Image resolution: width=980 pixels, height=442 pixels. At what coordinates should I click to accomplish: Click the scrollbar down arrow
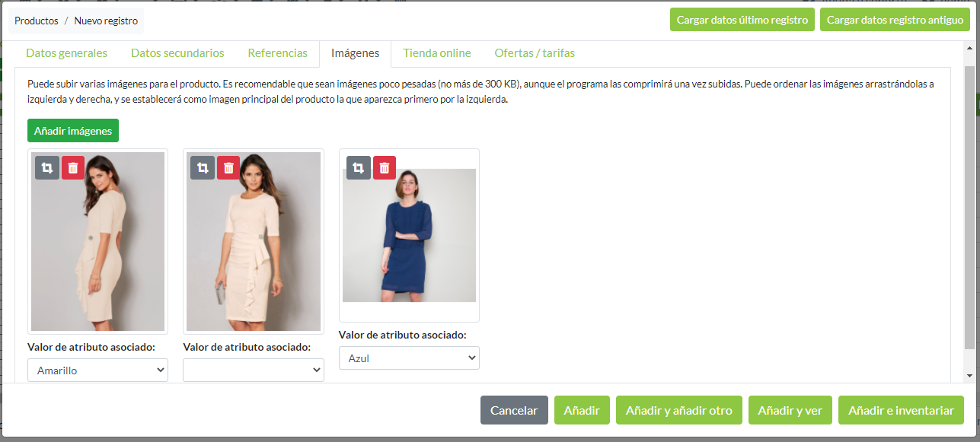tap(969, 376)
